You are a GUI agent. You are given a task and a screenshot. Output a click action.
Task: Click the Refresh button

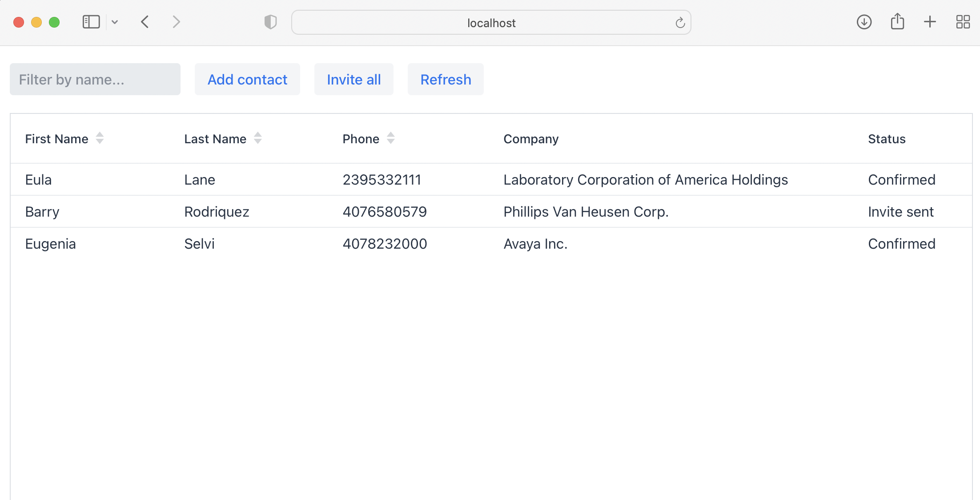point(446,79)
